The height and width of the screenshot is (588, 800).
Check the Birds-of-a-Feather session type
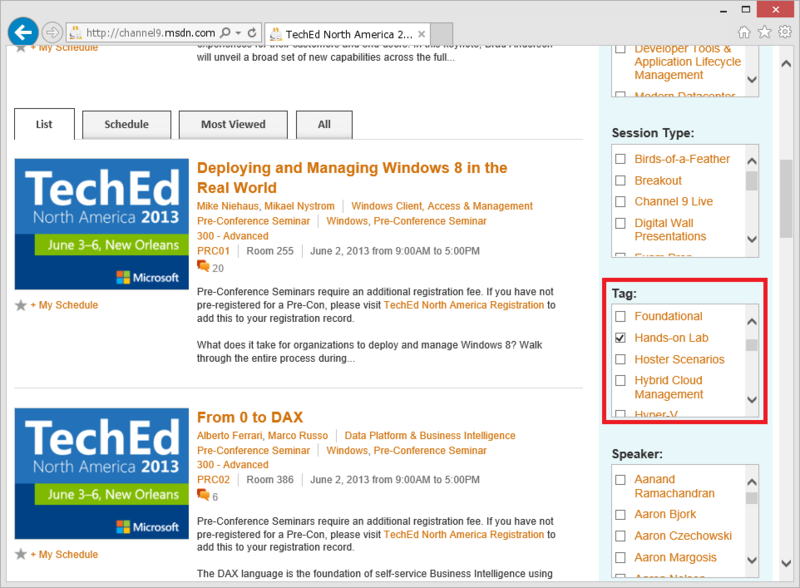pos(620,159)
